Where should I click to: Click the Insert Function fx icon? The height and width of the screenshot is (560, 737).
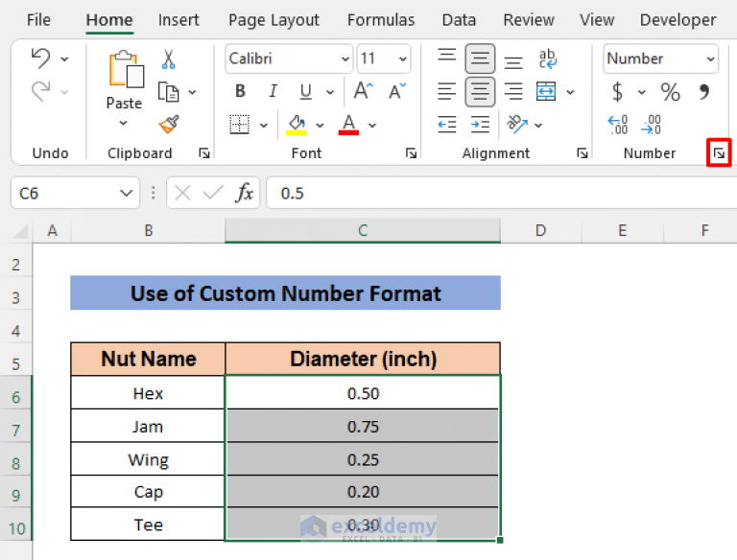click(x=245, y=193)
